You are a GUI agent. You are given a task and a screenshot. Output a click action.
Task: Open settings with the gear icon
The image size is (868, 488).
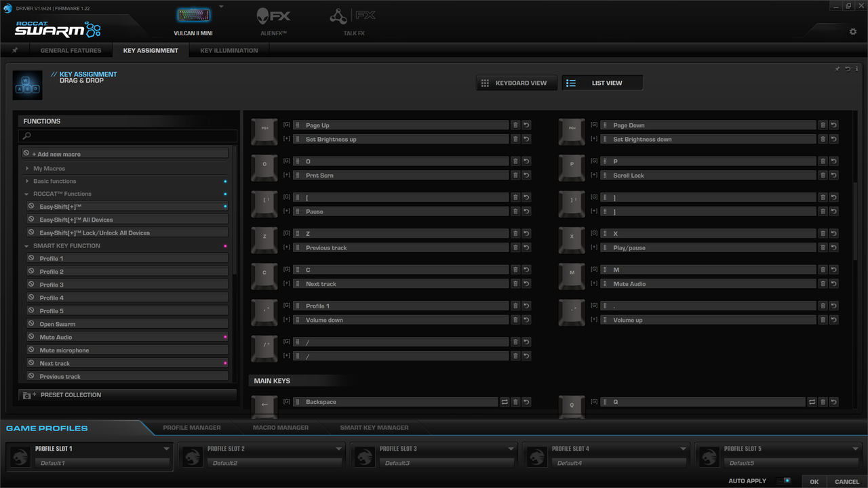click(x=853, y=32)
